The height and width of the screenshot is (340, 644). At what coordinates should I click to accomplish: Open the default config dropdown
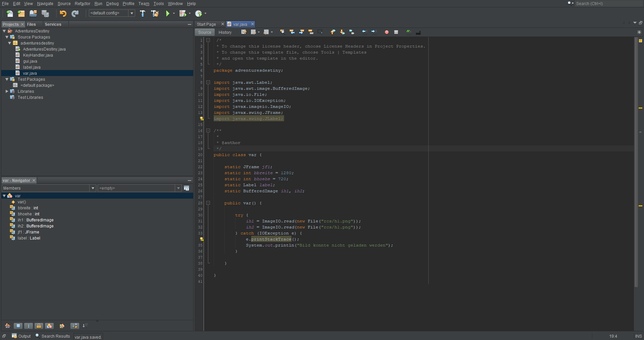[132, 13]
